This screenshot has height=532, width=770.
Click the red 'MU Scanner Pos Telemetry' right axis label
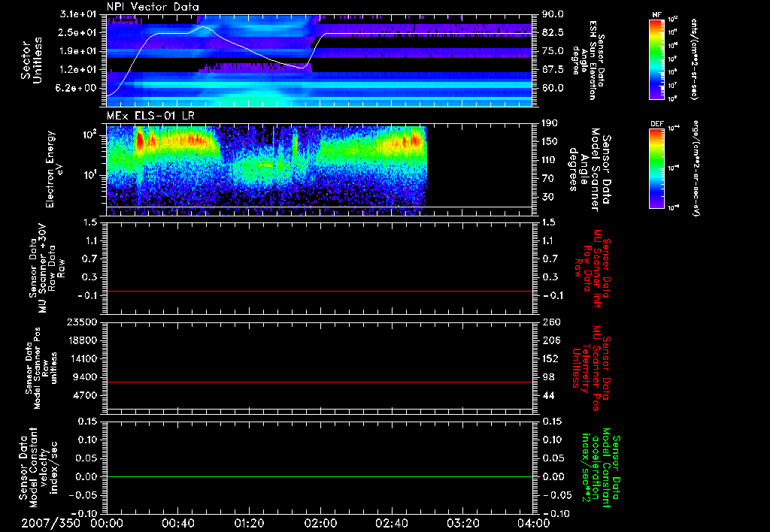click(592, 367)
